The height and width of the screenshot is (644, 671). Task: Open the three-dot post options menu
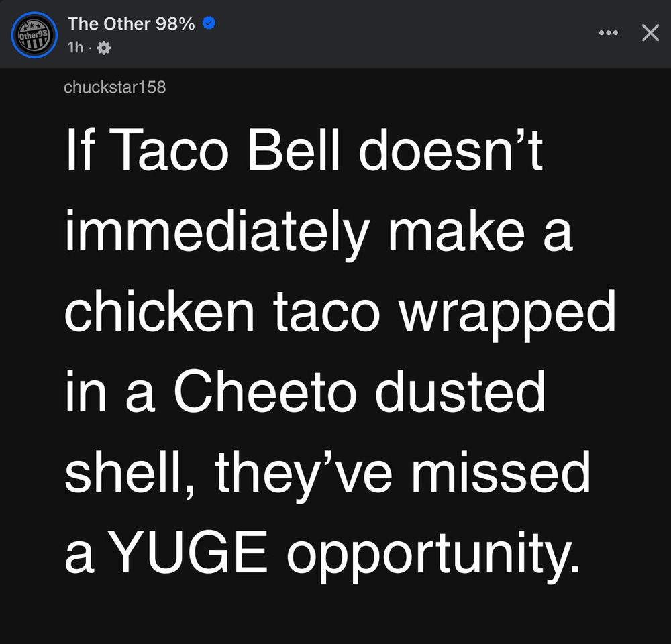pos(608,32)
